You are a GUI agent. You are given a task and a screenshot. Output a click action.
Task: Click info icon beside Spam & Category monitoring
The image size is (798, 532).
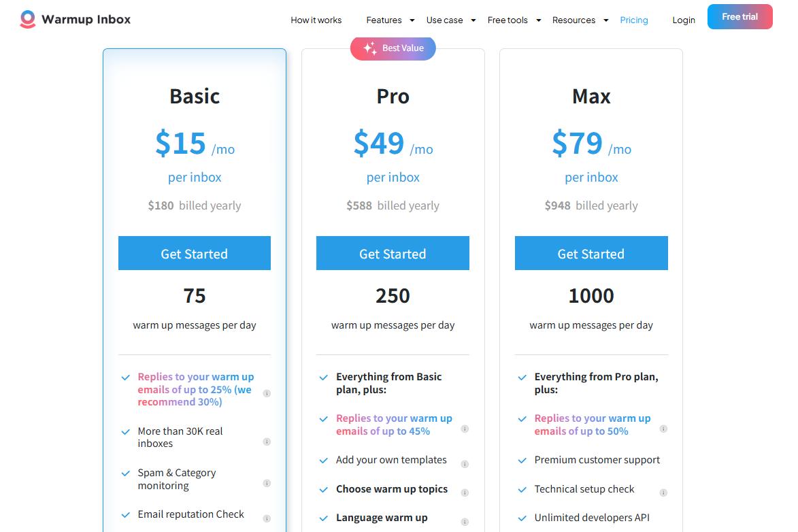267,483
